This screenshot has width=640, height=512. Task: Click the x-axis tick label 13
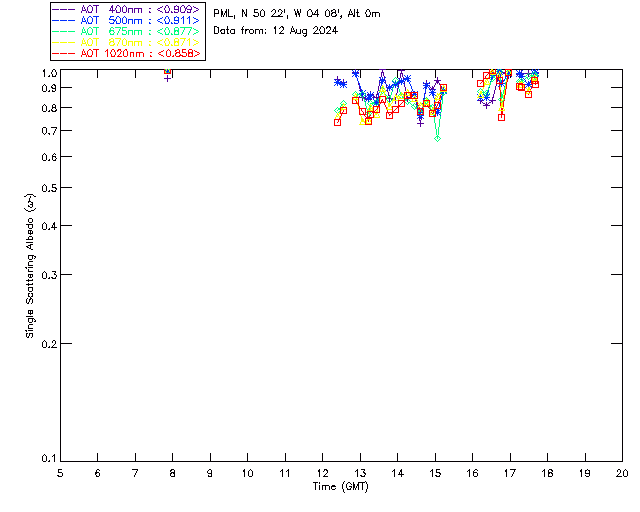click(x=360, y=473)
